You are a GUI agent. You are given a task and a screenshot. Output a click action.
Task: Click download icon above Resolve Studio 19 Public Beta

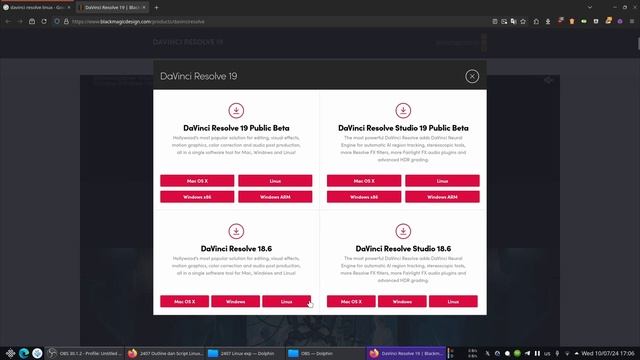[x=403, y=111]
